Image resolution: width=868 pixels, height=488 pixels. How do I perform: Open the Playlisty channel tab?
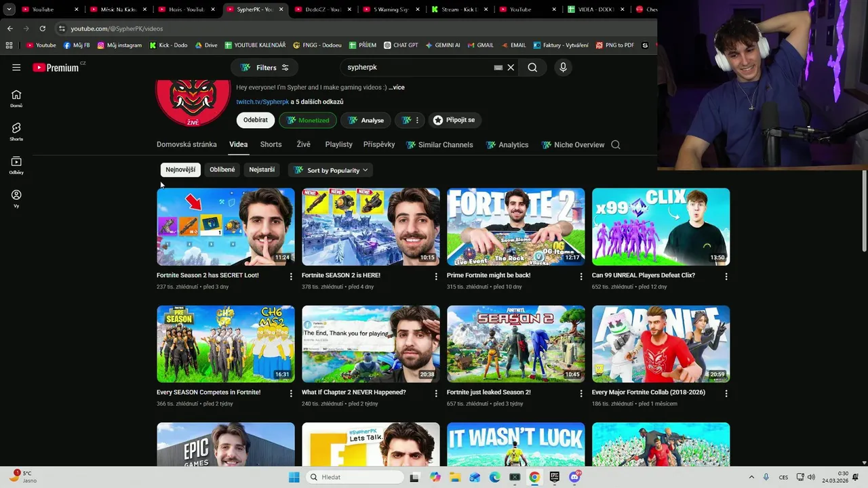(x=338, y=144)
